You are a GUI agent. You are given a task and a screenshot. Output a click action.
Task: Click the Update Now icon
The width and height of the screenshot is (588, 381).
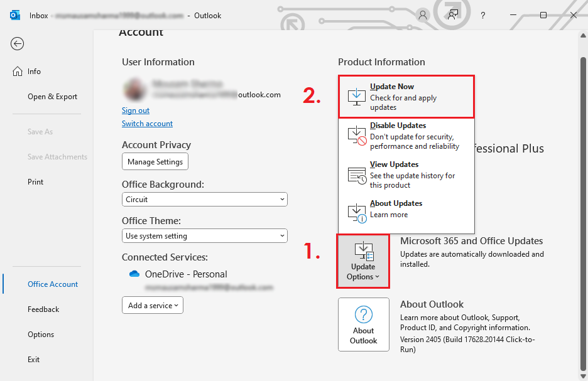(357, 95)
